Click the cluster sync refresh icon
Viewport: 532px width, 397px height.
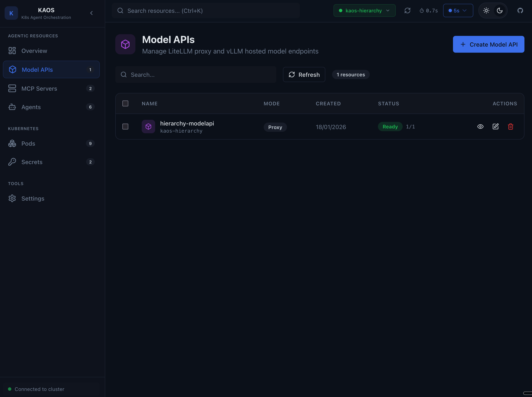pyautogui.click(x=408, y=10)
